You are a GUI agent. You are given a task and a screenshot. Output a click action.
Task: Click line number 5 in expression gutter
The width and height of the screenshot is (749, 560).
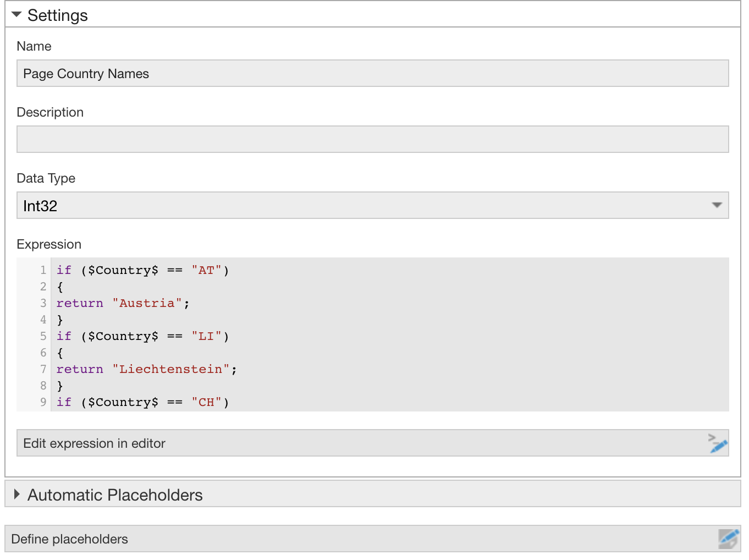click(43, 336)
